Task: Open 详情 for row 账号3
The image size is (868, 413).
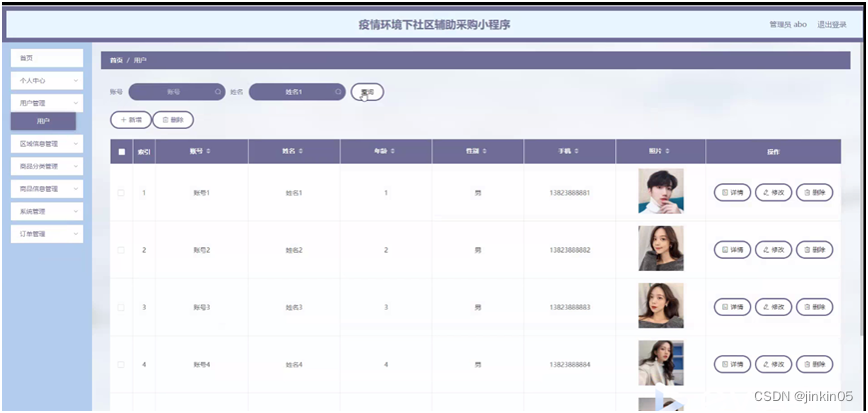Action: pos(732,307)
